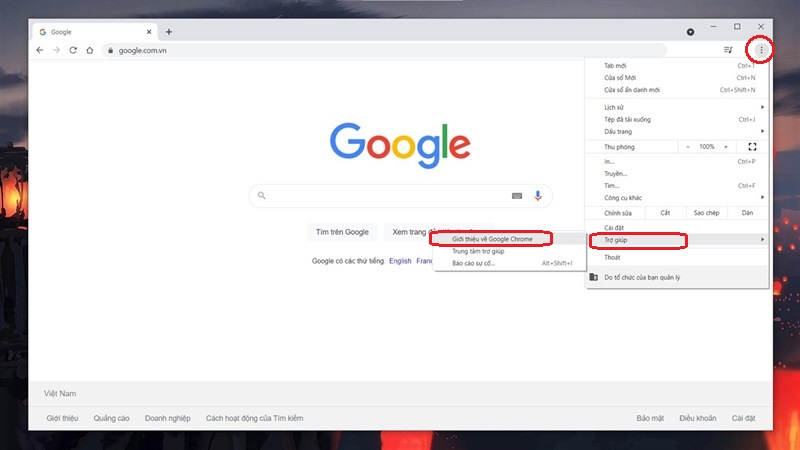This screenshot has width=800, height=450.
Task: Click 'Cắt' in the edit row
Action: point(665,213)
